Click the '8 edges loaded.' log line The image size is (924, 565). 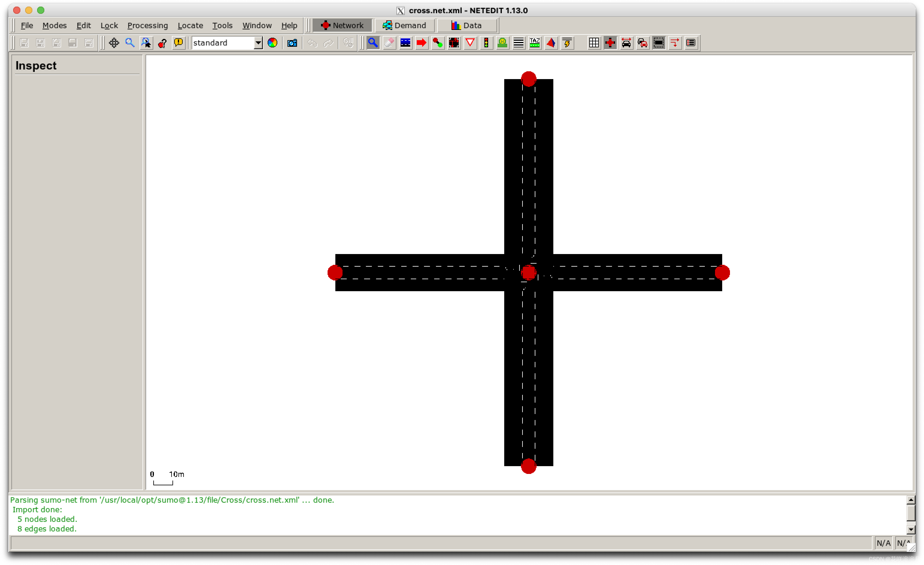coord(47,529)
